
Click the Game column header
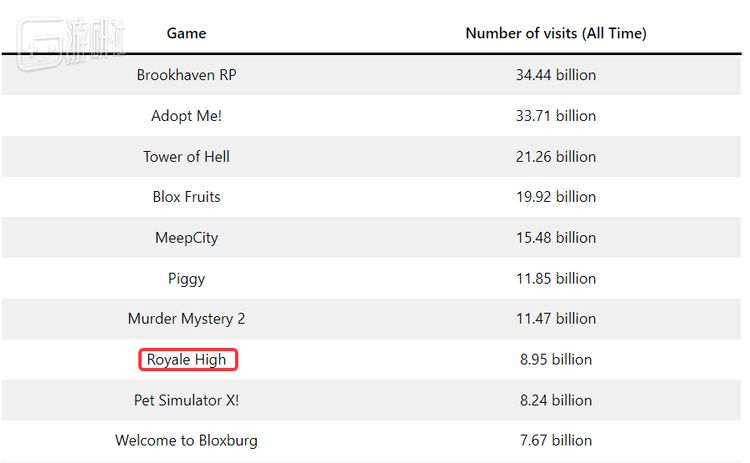[x=186, y=33]
